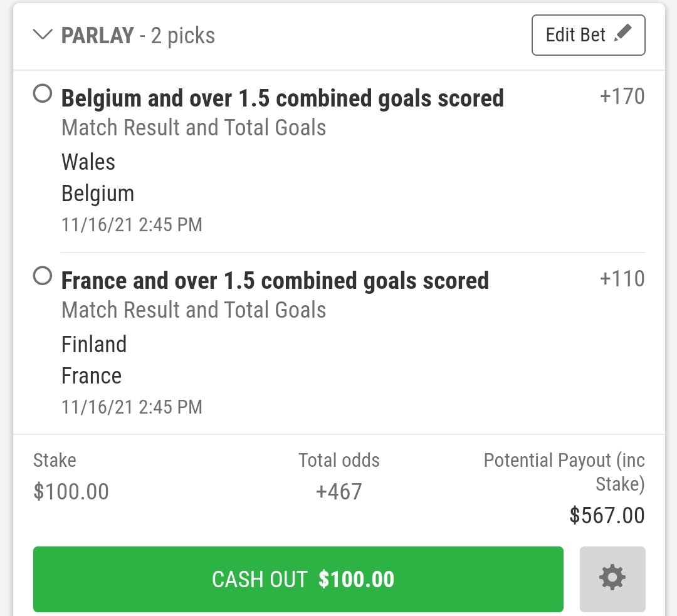Open France and over 1.5 goals pick

(275, 281)
